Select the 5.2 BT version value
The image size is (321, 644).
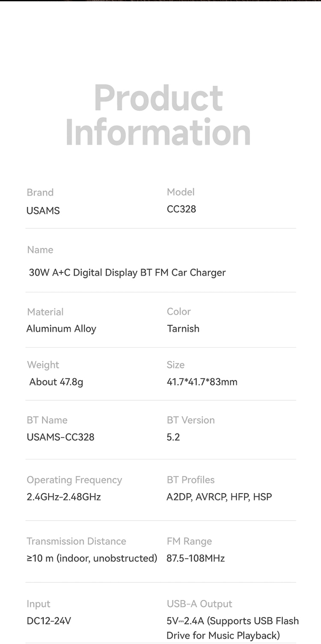click(x=173, y=437)
